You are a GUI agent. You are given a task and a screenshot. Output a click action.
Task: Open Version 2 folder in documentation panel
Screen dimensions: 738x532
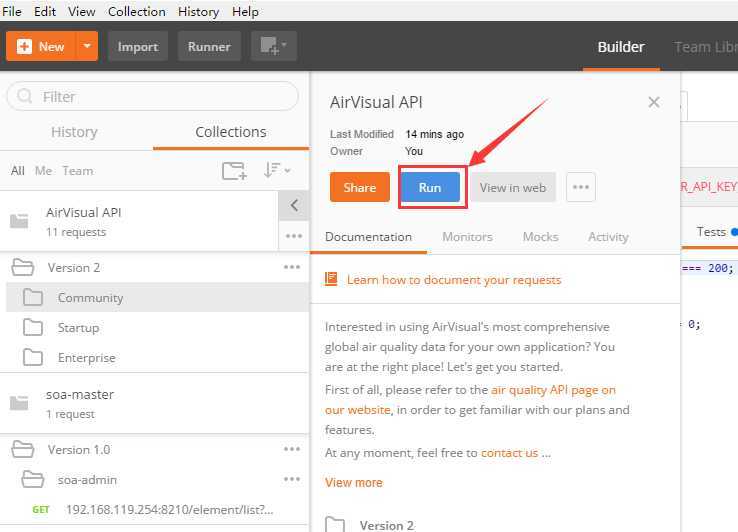coord(370,525)
